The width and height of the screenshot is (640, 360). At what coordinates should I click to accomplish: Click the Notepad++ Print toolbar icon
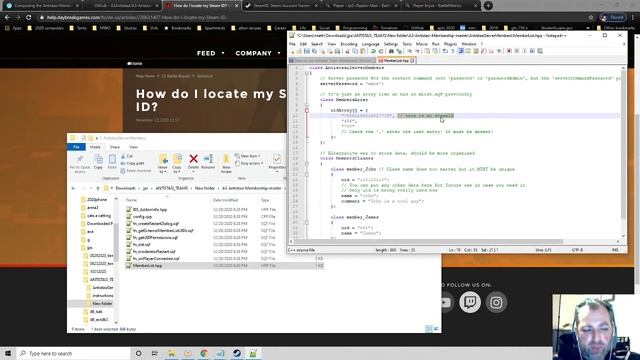tap(337, 51)
